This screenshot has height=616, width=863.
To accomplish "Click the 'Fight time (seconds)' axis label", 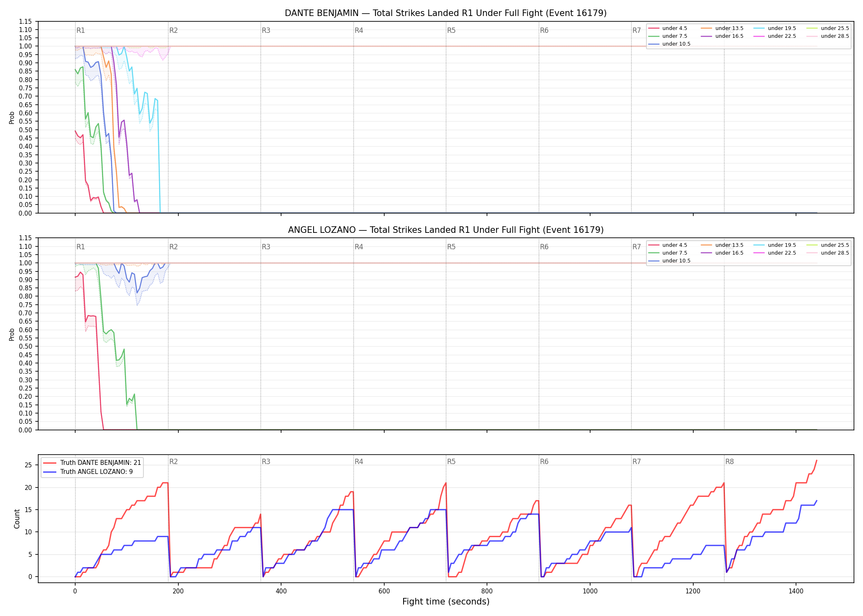I will pos(446,602).
